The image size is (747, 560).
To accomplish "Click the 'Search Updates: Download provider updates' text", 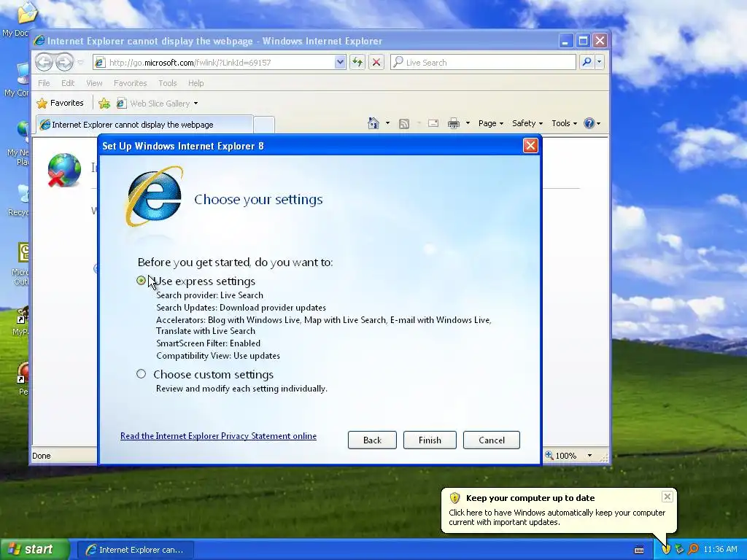I will click(241, 308).
